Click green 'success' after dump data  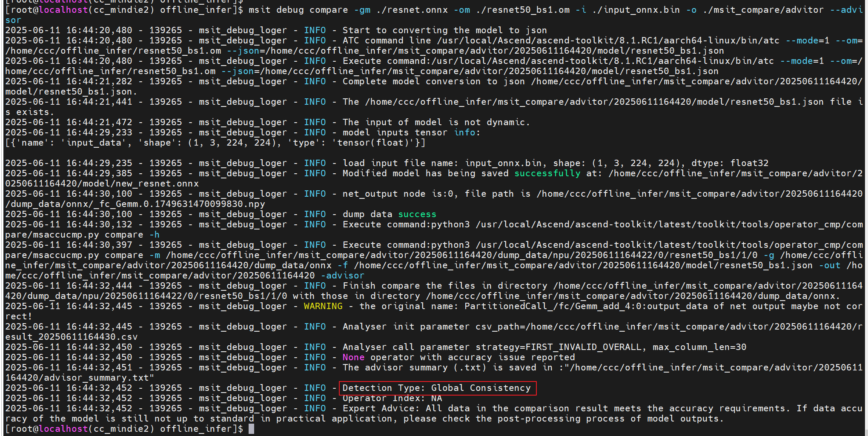pyautogui.click(x=417, y=214)
